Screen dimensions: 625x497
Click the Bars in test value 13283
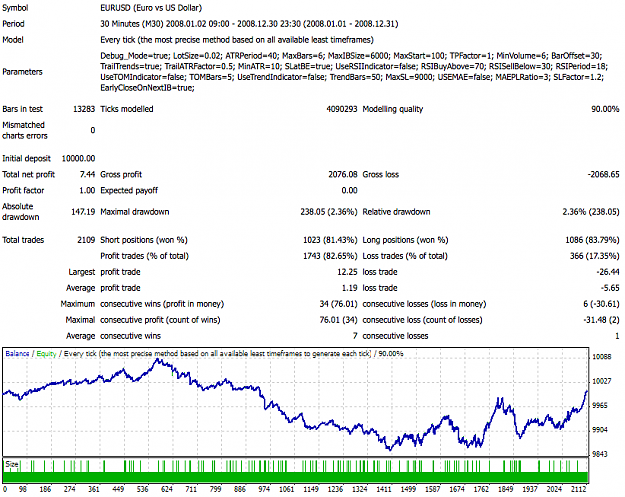pos(84,109)
